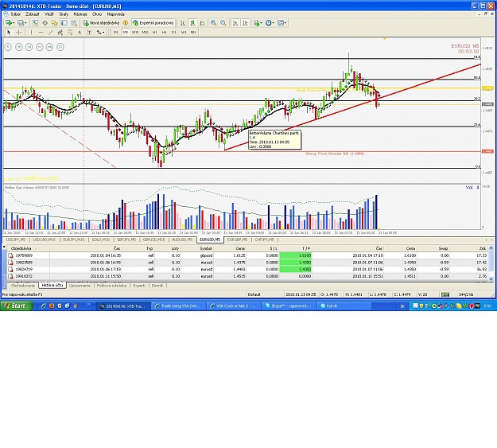
Task: Open the Periods clock dropdown
Action: [x=270, y=23]
